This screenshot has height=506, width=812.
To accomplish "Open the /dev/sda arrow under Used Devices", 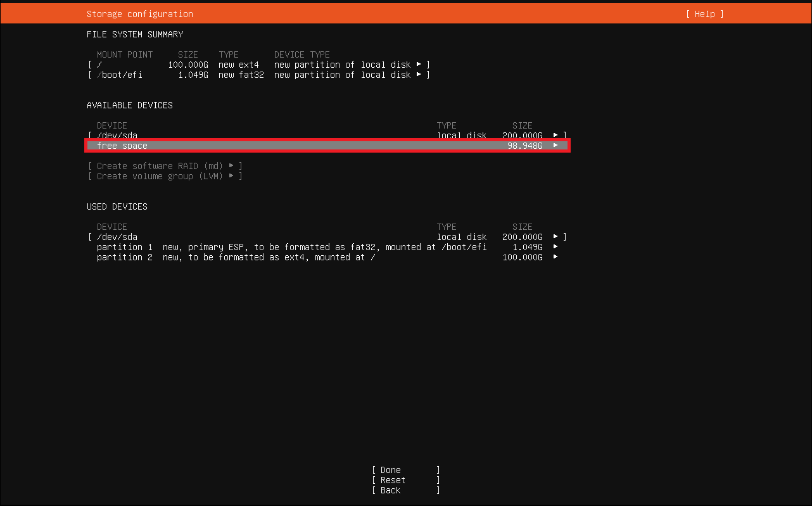I will [555, 237].
